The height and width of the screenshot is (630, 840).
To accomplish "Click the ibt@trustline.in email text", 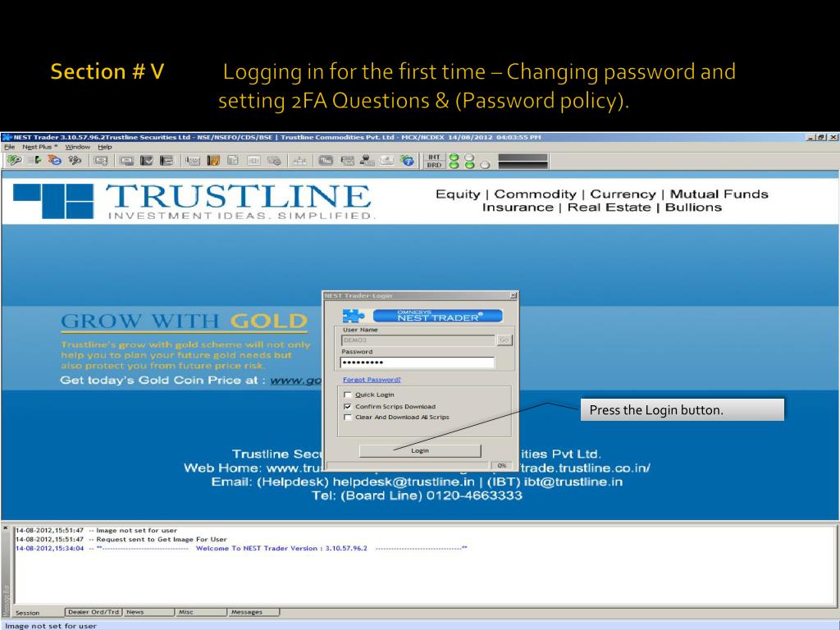I will point(573,482).
